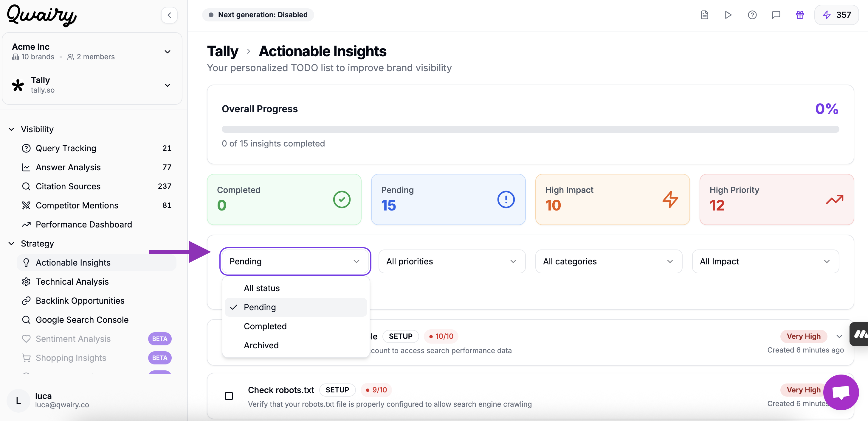Viewport: 868px width, 421px height.
Task: Open the Pending status dropdown
Action: coord(295,261)
